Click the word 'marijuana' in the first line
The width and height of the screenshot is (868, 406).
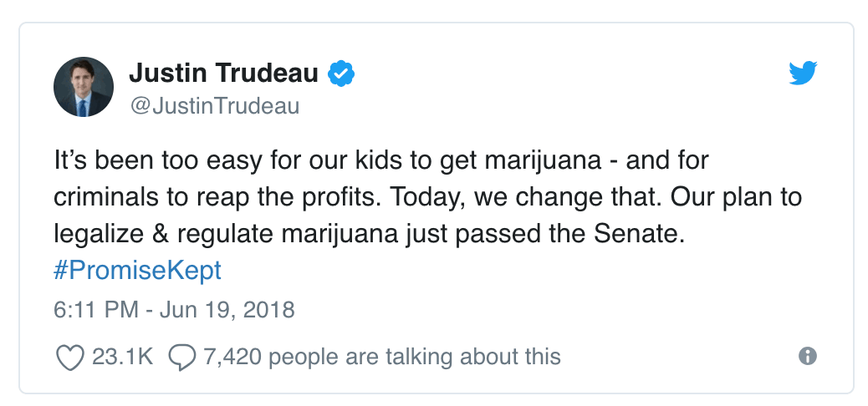coord(543,161)
